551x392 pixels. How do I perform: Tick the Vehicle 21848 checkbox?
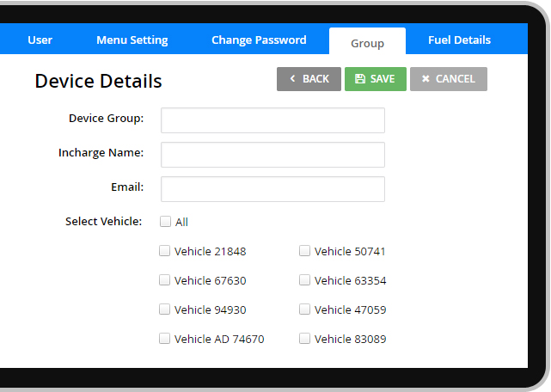click(x=164, y=251)
